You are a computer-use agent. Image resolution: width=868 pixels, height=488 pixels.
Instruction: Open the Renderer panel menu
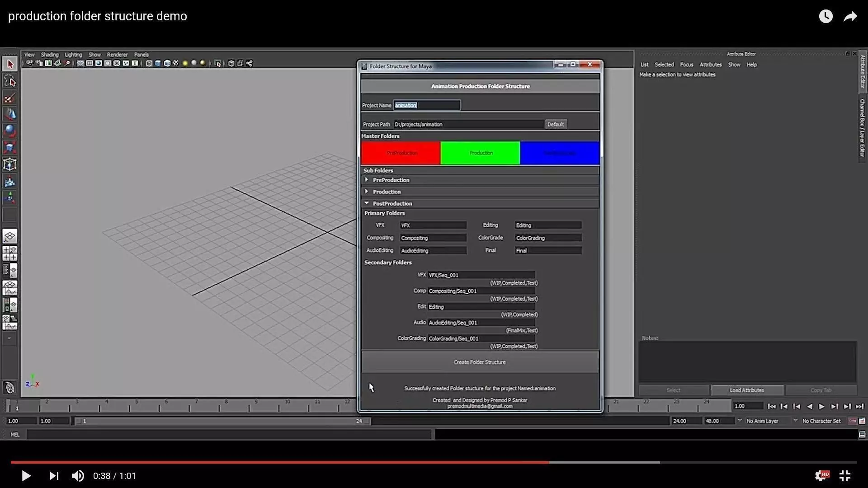click(117, 55)
